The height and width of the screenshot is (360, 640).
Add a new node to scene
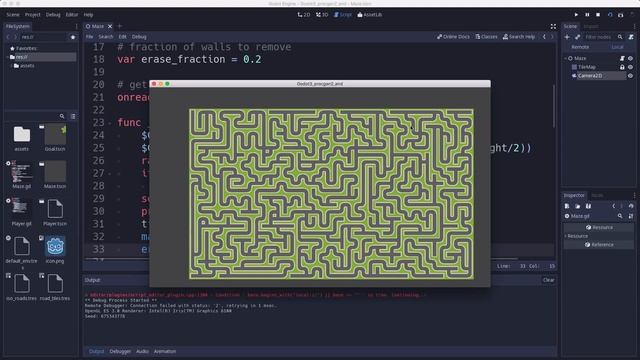pos(567,37)
